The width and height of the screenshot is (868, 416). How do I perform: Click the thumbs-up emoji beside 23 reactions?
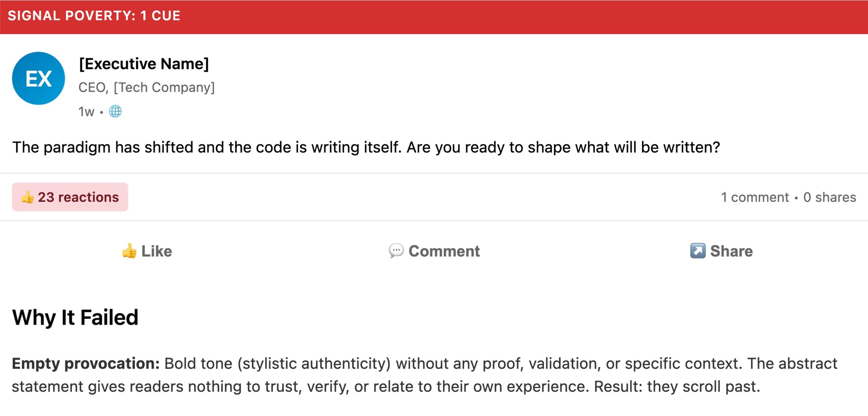point(27,197)
